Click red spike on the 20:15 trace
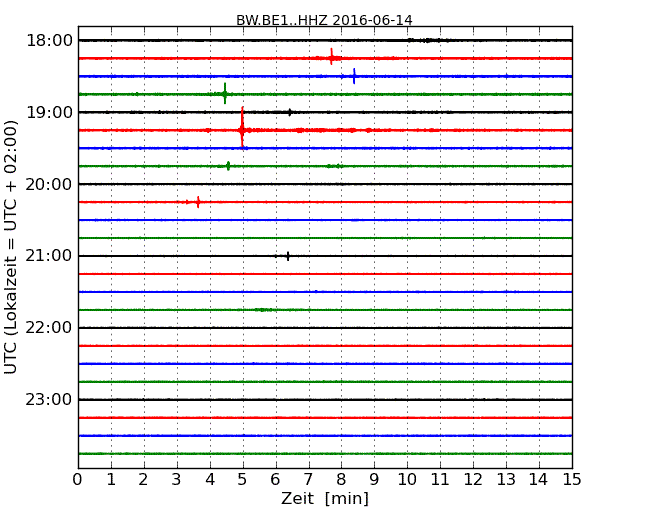This screenshot has width=650, height=520. tap(198, 202)
